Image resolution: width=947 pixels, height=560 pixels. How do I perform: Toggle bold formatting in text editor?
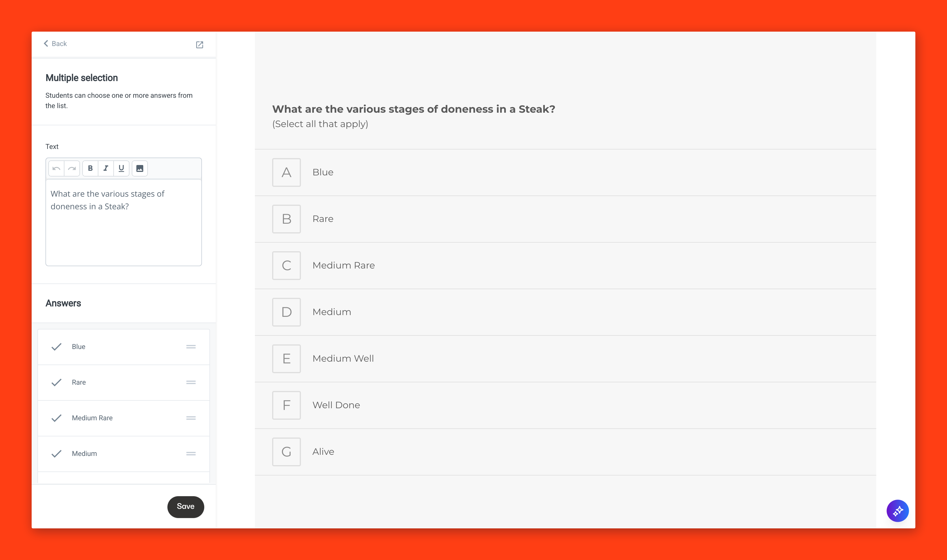click(90, 168)
